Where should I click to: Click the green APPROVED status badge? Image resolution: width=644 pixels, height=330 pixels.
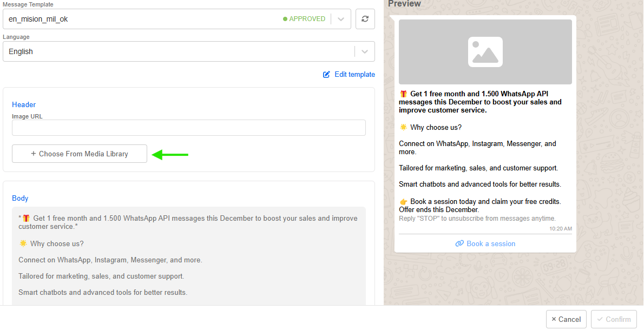[x=304, y=19]
